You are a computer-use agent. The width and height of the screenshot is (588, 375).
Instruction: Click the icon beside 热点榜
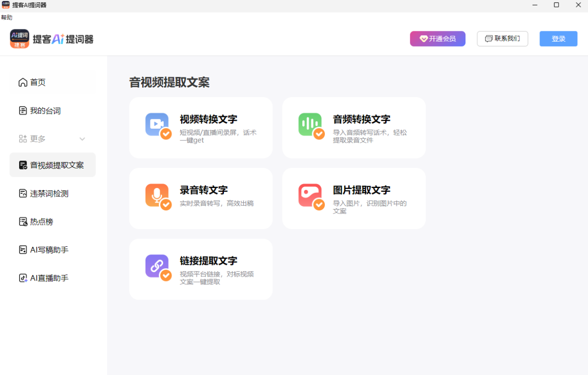[23, 222]
